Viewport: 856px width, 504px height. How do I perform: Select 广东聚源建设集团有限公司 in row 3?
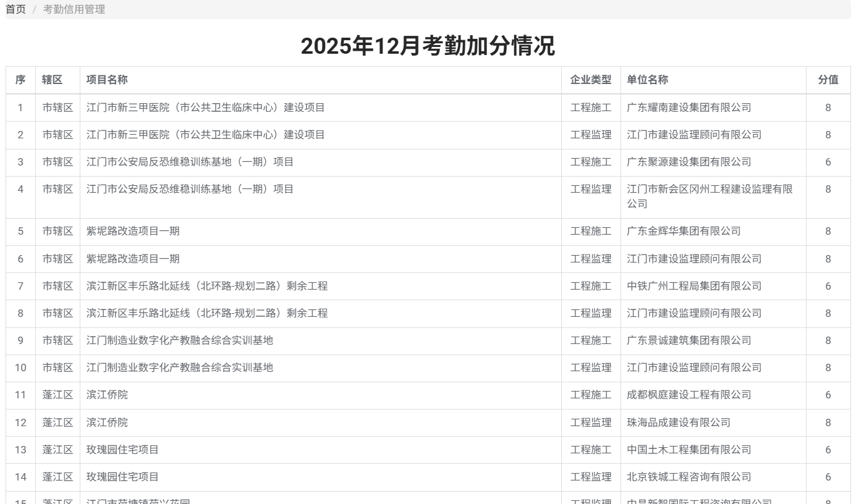click(689, 162)
